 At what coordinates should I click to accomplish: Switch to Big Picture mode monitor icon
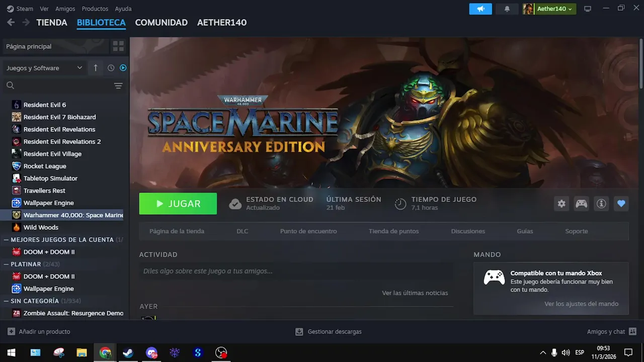click(x=587, y=9)
